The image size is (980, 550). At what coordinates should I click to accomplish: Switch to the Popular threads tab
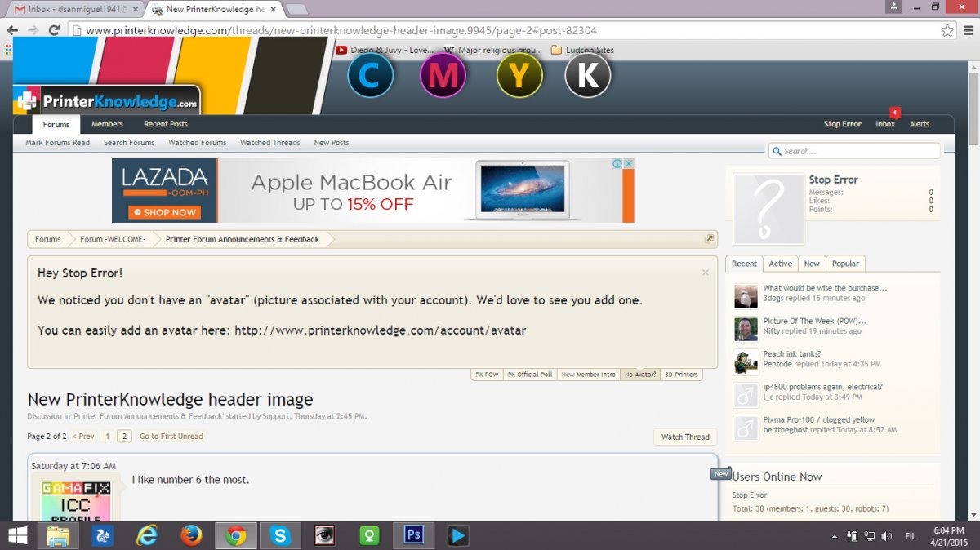pyautogui.click(x=845, y=264)
